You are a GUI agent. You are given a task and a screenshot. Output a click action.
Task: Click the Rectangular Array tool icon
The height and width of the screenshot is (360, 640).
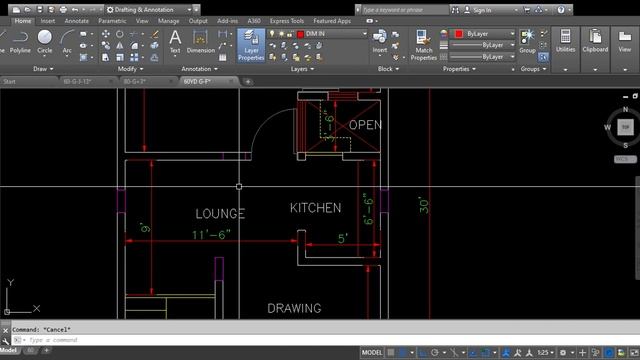click(134, 57)
